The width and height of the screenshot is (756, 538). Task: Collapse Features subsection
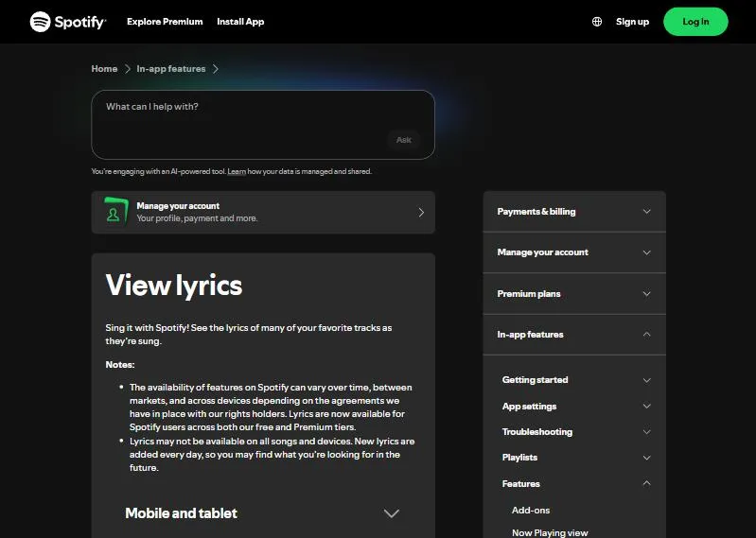tap(576, 483)
